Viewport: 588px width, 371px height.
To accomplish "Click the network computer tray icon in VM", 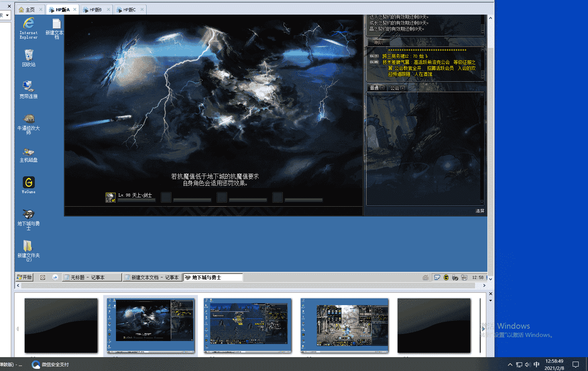I will (x=464, y=277).
